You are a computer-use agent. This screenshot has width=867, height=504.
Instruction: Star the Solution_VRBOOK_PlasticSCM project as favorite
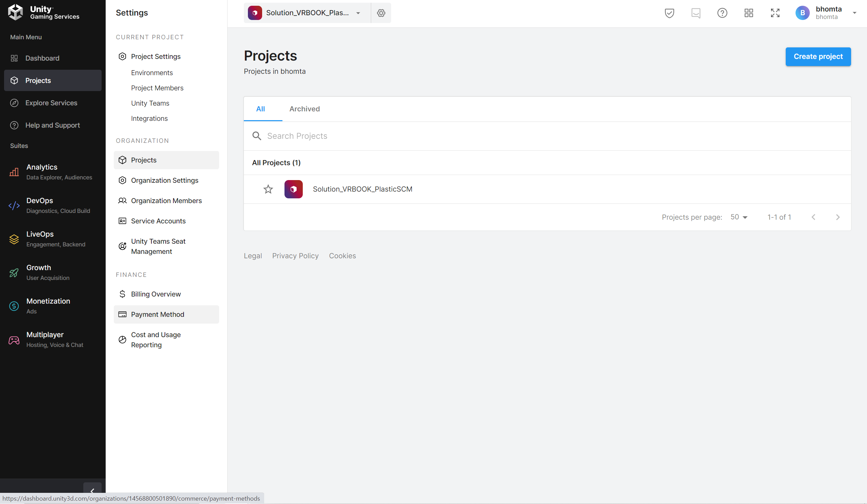tap(268, 189)
